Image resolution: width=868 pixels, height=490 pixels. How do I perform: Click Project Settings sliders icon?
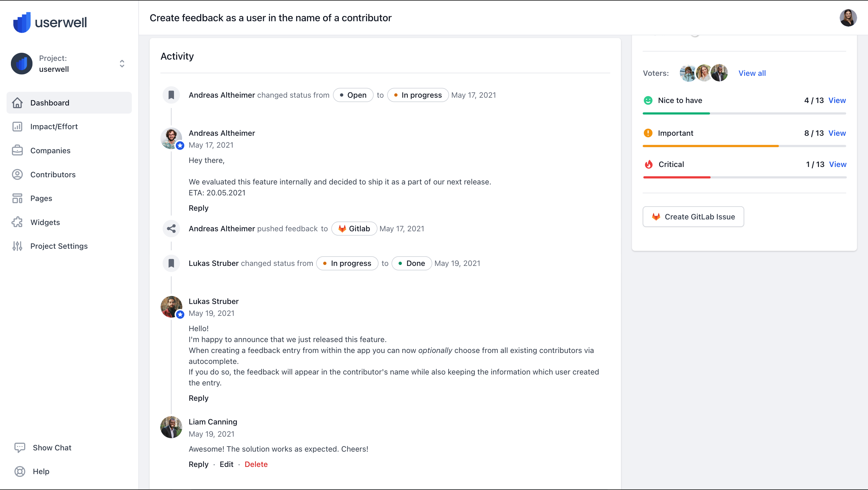tap(17, 246)
